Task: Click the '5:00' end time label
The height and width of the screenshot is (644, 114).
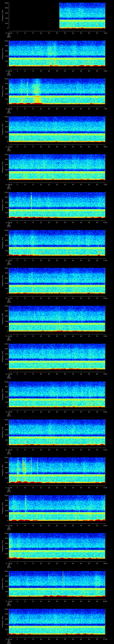Action: [105, 33]
